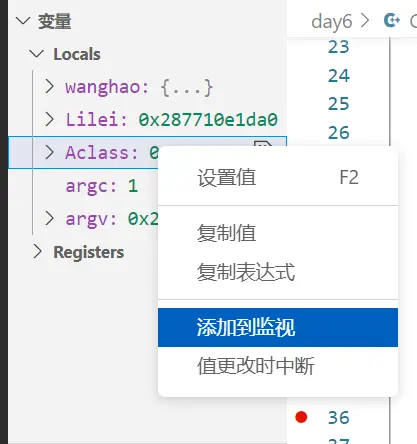Screen dimensions: 417x444
Task: Open the day6 breadcrumb folder
Action: pyautogui.click(x=331, y=21)
